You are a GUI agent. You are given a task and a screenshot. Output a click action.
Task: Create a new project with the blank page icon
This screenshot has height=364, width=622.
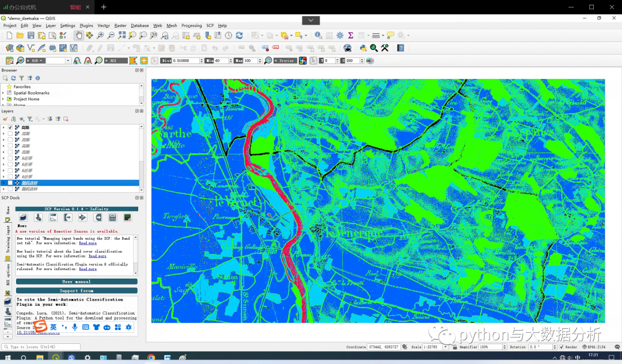tap(10, 36)
